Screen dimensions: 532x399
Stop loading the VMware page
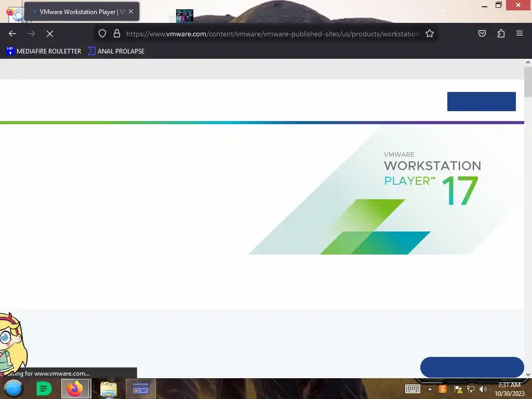[x=49, y=34]
